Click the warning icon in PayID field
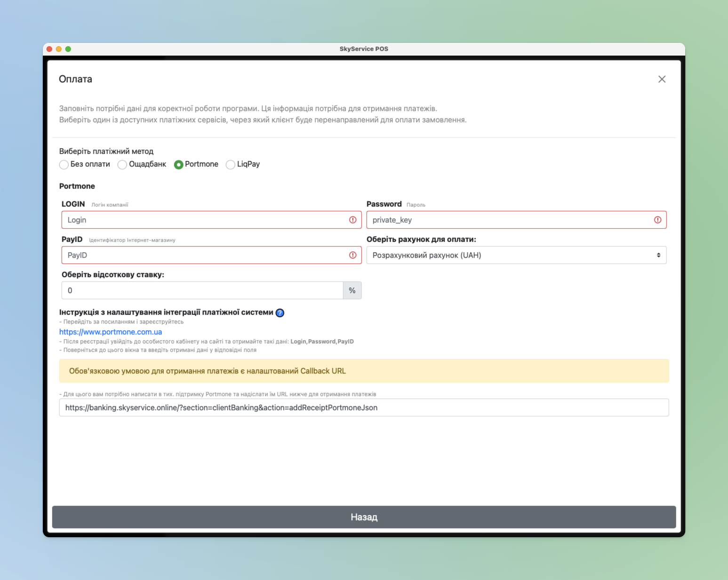The width and height of the screenshot is (728, 580). click(352, 255)
